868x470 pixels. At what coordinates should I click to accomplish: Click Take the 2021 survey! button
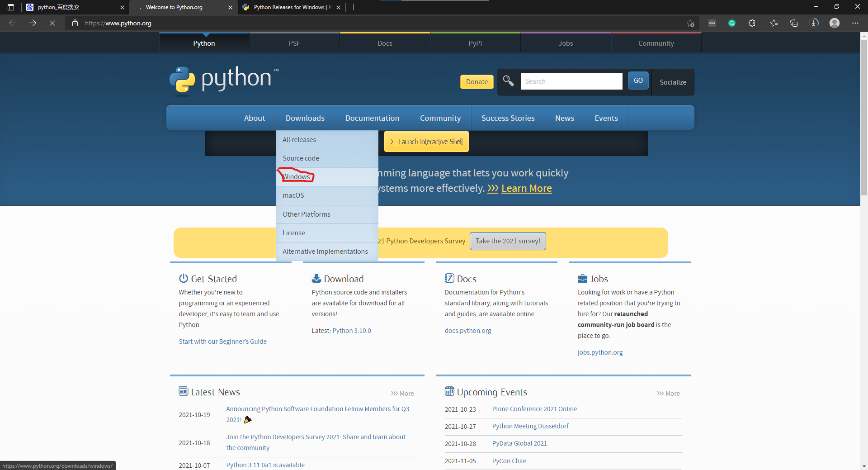(508, 241)
